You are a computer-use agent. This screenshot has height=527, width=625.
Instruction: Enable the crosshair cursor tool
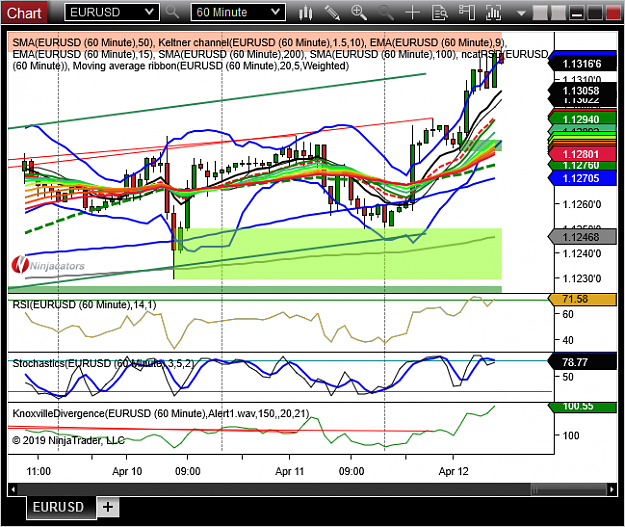pyautogui.click(x=412, y=13)
